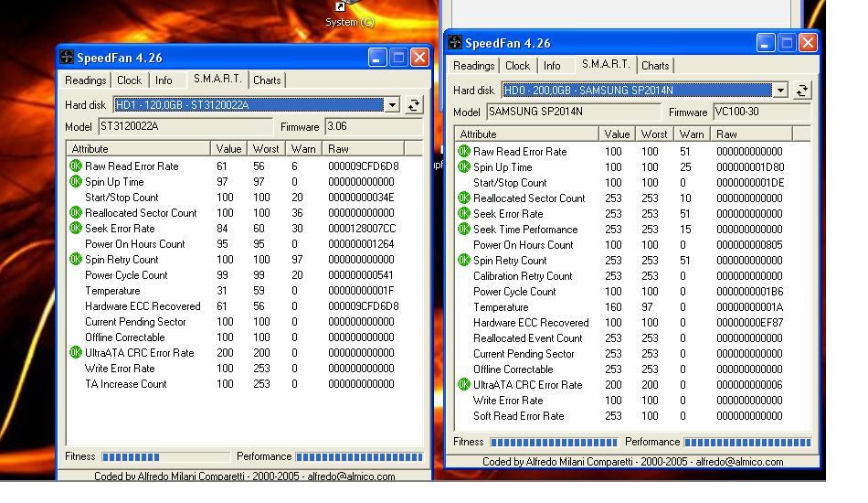
Task: Select the Calibration Retry Count row
Action: [632, 276]
